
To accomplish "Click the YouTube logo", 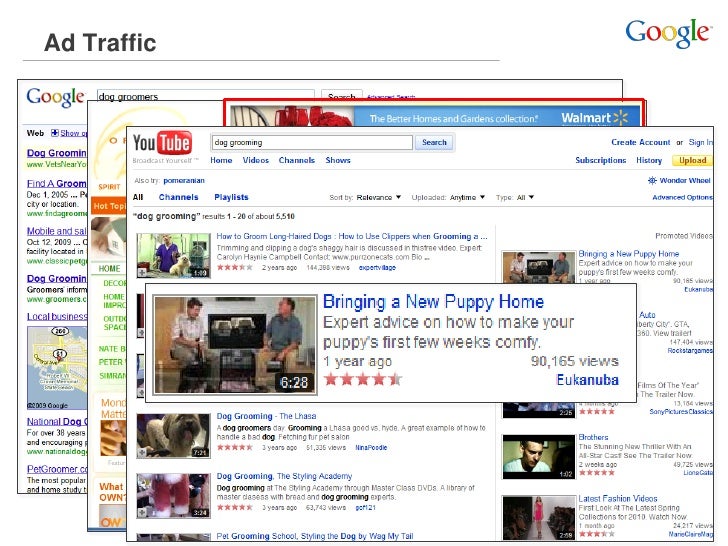I will pos(162,143).
